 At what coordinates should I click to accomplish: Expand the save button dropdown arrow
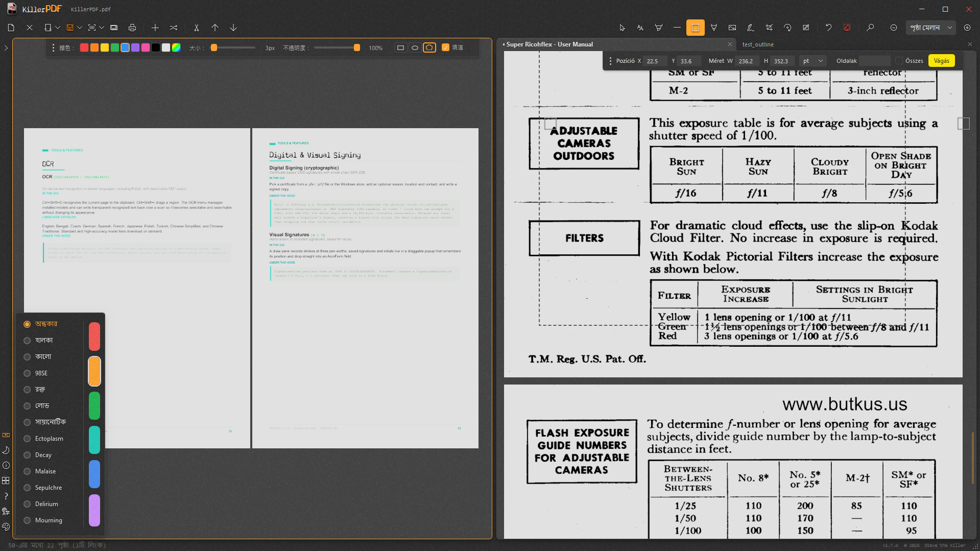pos(80,28)
